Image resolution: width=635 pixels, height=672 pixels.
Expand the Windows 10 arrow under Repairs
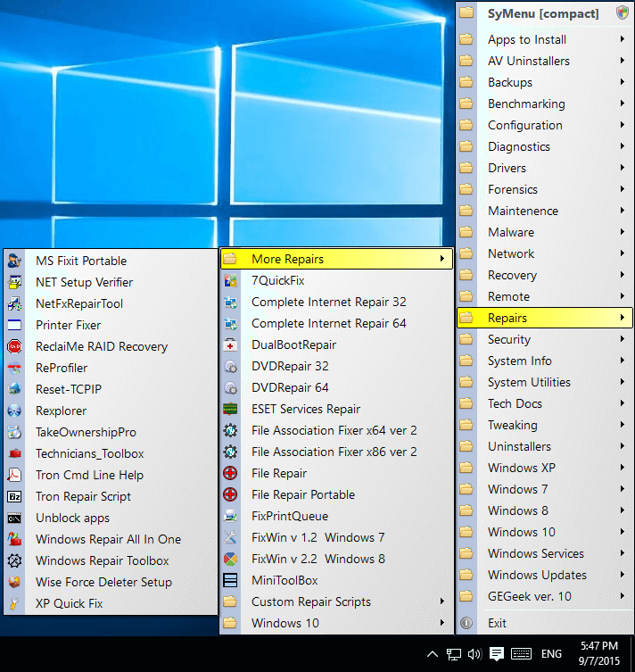(442, 623)
